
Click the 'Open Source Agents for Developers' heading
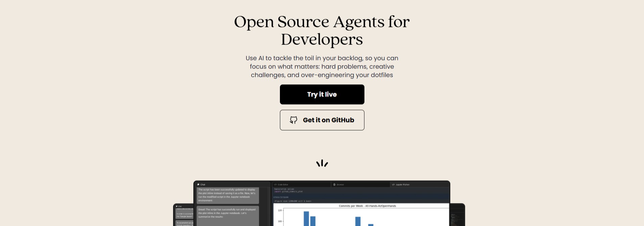[322, 30]
